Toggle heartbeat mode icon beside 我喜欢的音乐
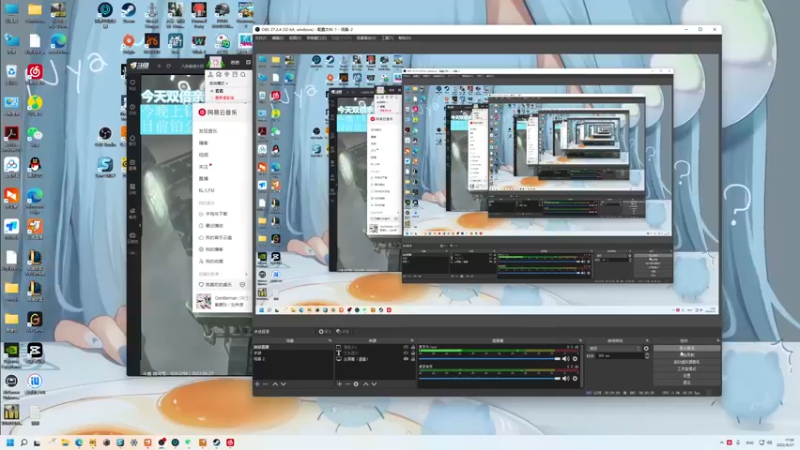Screen dimensions: 800x450 pyautogui.click(x=242, y=285)
